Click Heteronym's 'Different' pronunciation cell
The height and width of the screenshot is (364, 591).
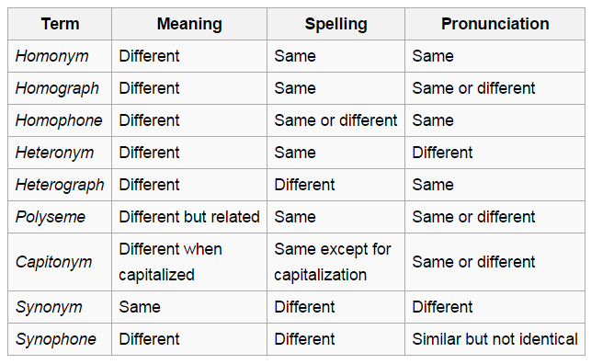(494, 153)
